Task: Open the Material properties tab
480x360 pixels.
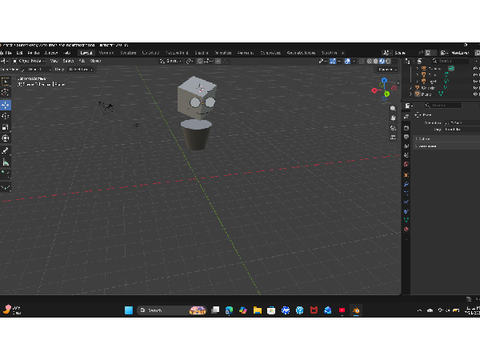Action: coord(406,229)
